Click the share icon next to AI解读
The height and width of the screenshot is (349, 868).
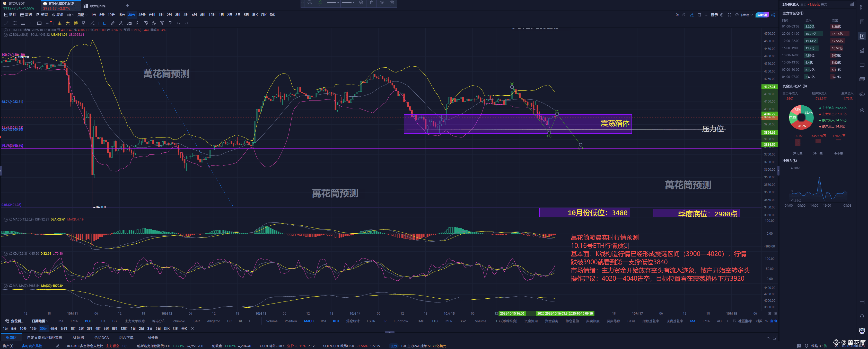(x=773, y=15)
